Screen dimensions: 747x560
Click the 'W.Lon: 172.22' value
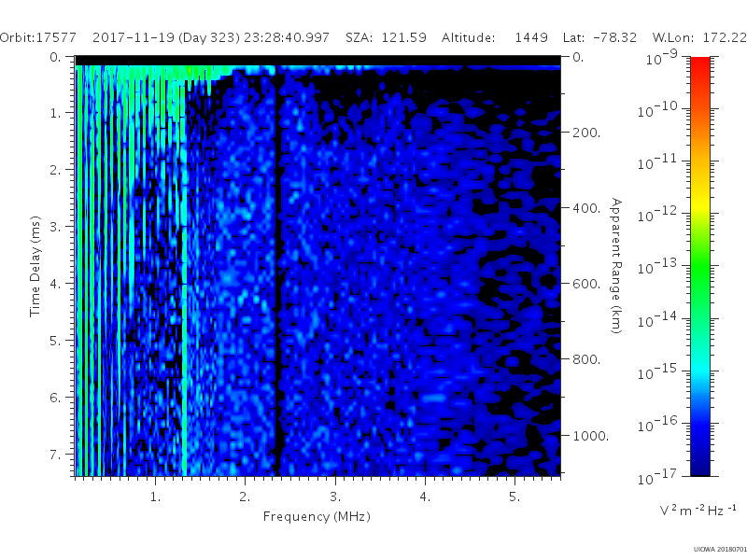coord(699,37)
